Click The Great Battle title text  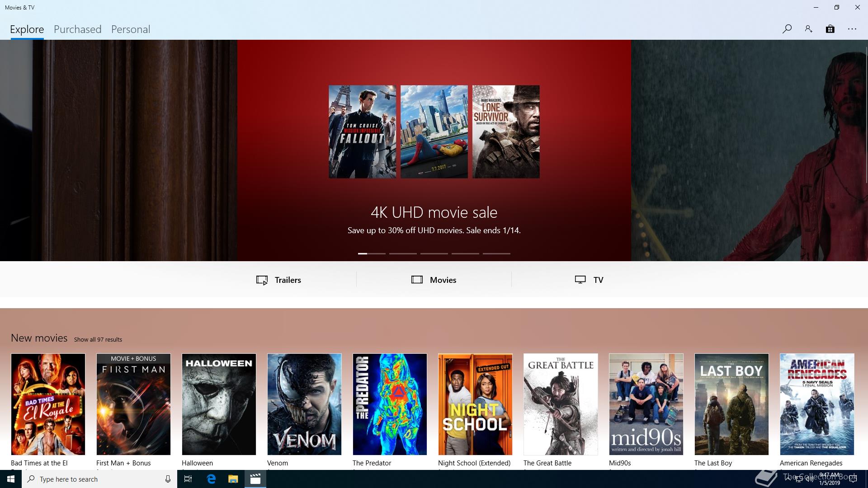[547, 463]
